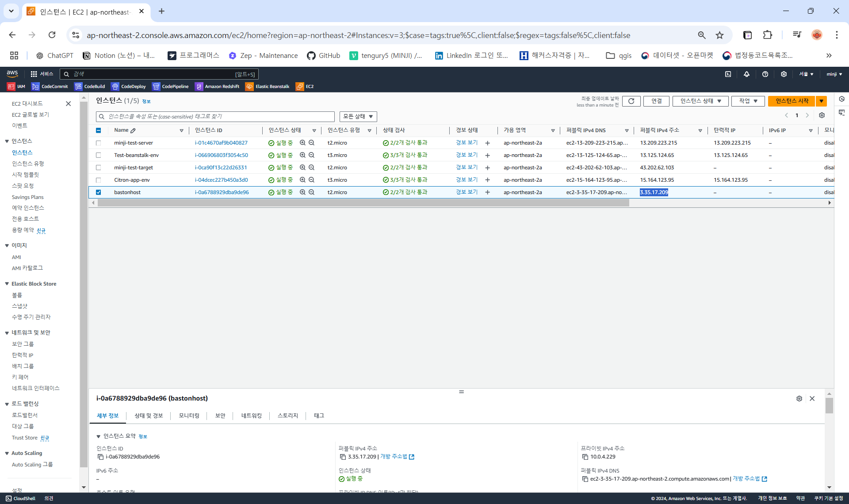
Task: Open table preferences gear icon
Action: tap(822, 115)
